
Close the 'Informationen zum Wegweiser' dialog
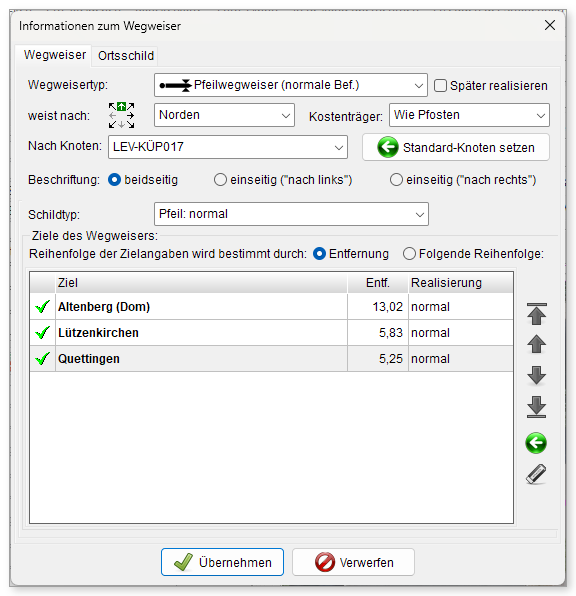pos(550,25)
